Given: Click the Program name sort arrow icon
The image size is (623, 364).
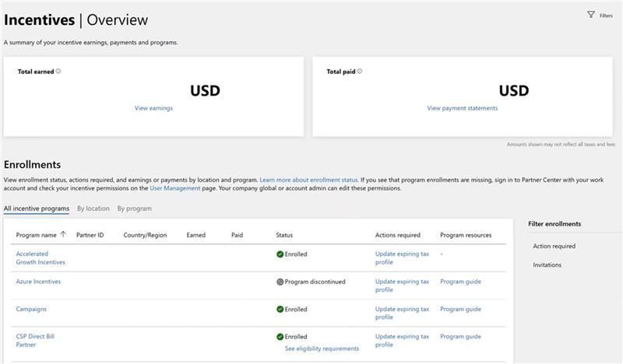Looking at the screenshot, I should 63,234.
